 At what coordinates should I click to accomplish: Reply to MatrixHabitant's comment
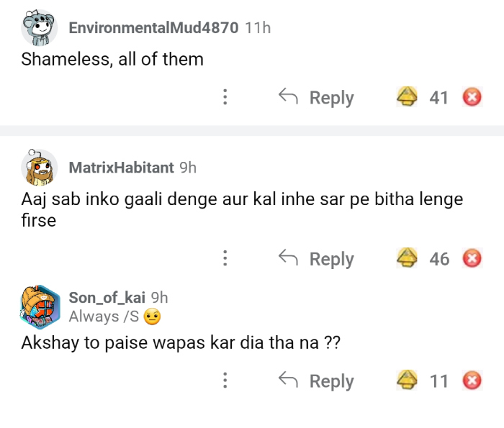(316, 258)
